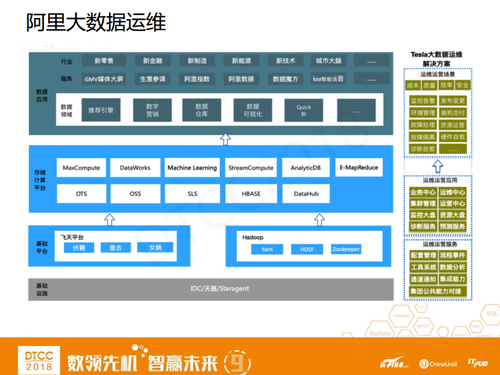Click the Machine Learning box
Viewport: 500px width, 375px height.
point(192,168)
